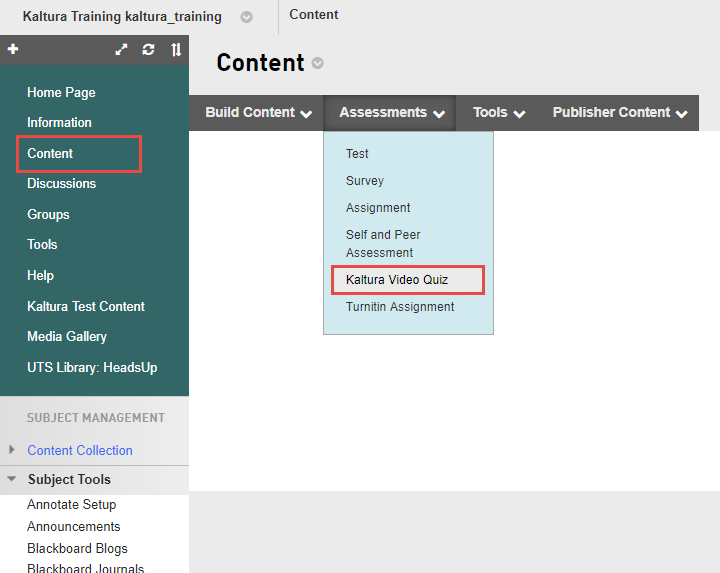Collapse the Subject Tools section
The width and height of the screenshot is (720, 573).
[12, 480]
